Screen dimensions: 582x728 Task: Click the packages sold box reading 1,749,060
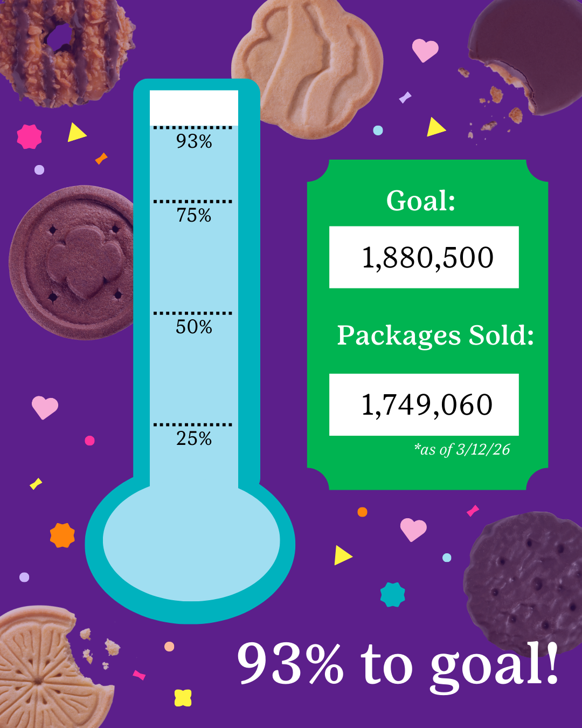pyautogui.click(x=424, y=404)
